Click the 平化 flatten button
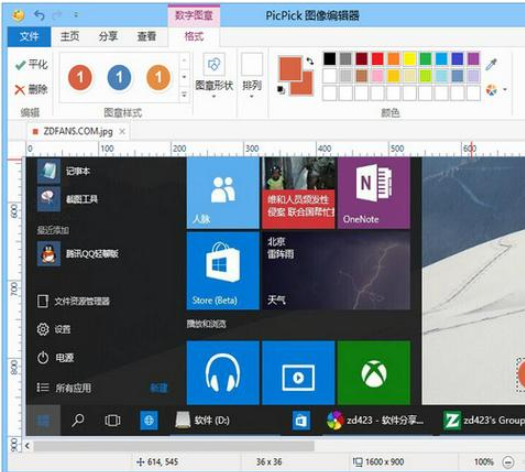Image resolution: width=525 pixels, height=472 pixels. [32, 64]
